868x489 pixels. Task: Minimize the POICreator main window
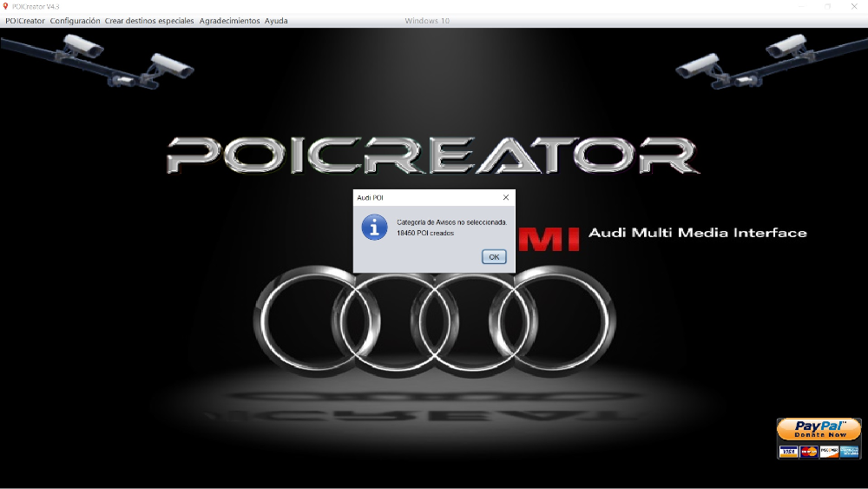coord(801,6)
